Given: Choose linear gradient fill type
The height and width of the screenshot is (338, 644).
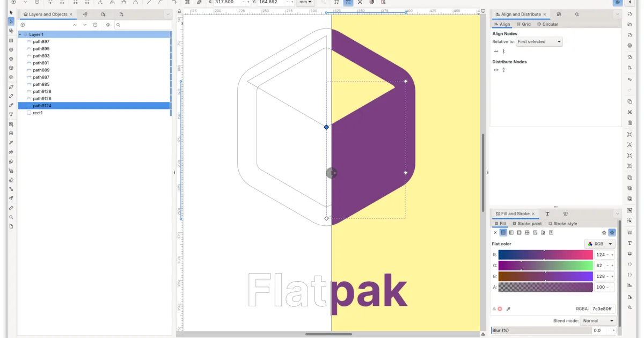Looking at the screenshot, I should [511, 232].
